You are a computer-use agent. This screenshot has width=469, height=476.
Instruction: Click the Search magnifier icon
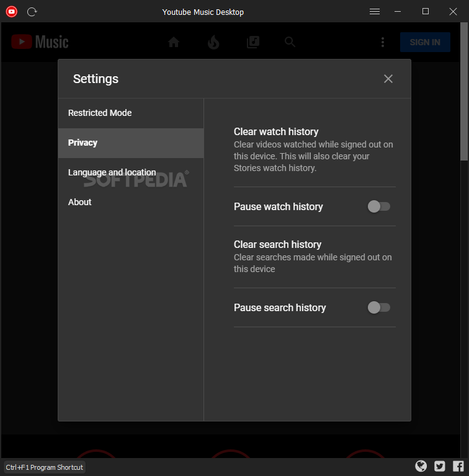click(x=290, y=42)
